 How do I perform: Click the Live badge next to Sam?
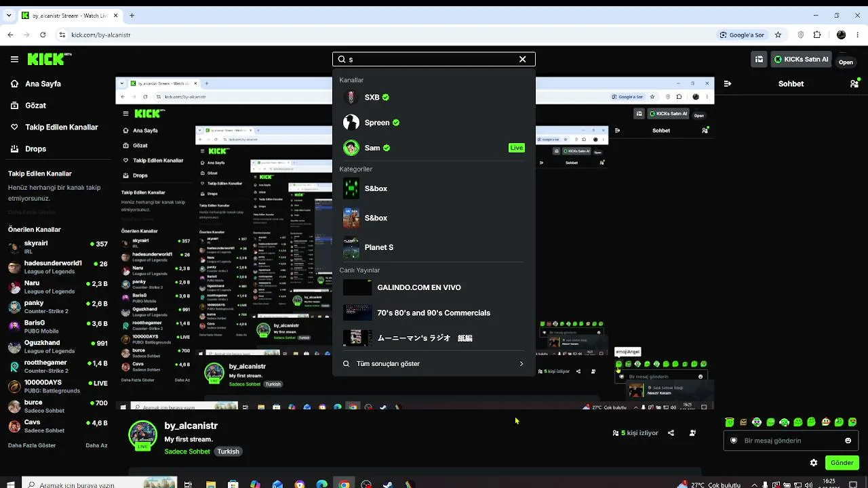click(x=517, y=148)
